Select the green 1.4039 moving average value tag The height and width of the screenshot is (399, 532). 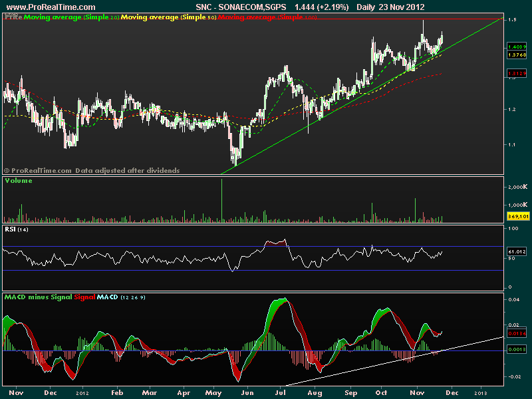[x=517, y=47]
